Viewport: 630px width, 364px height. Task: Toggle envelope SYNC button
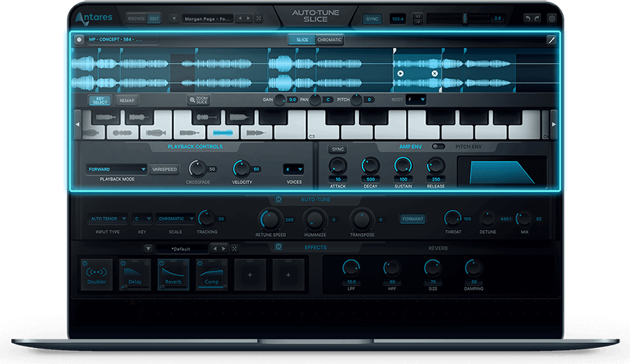tap(337, 149)
